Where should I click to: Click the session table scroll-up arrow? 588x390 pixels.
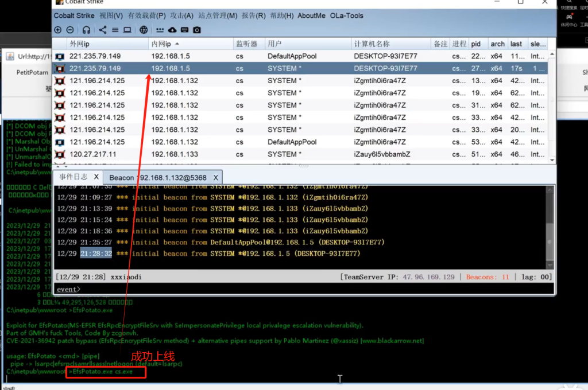[552, 54]
